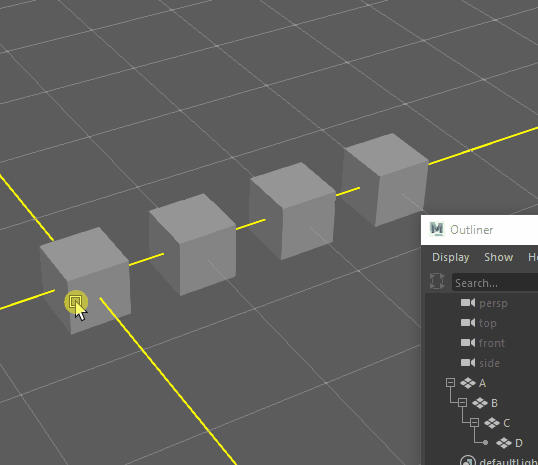Select the persp camera in Outliner
This screenshot has width=538, height=465.
click(x=493, y=303)
